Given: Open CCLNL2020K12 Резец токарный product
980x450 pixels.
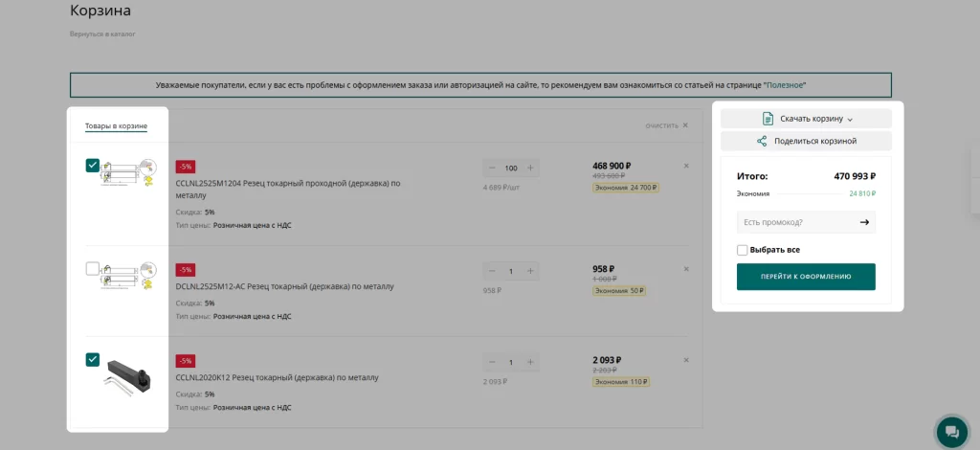Looking at the screenshot, I should 278,377.
